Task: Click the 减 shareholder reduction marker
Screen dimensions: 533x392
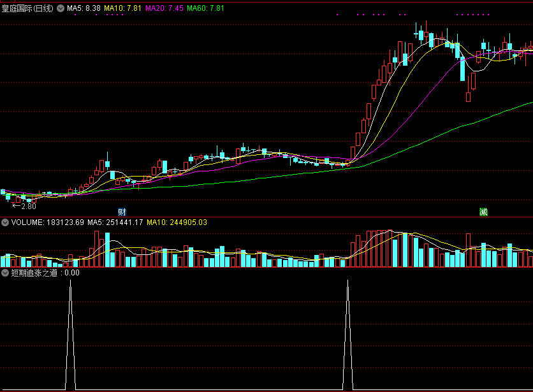Action: [x=483, y=212]
